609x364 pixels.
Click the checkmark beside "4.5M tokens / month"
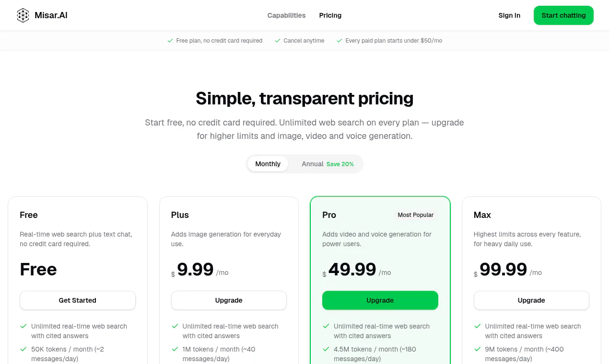tap(326, 349)
